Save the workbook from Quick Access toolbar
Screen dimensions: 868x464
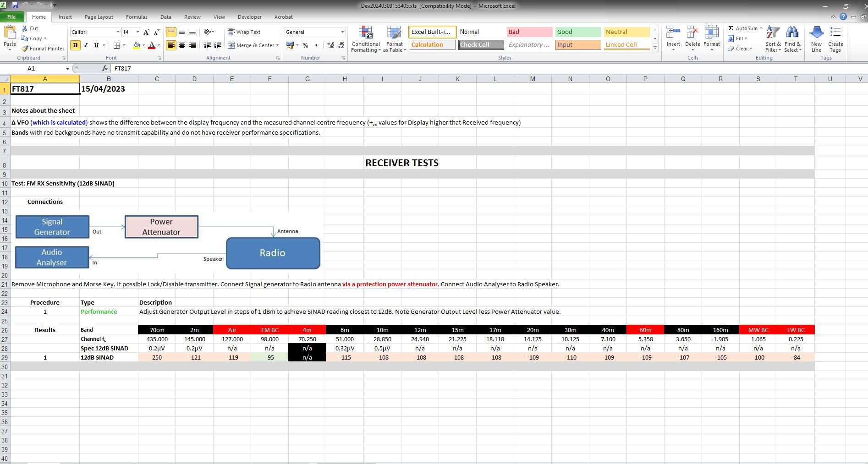(x=15, y=5)
